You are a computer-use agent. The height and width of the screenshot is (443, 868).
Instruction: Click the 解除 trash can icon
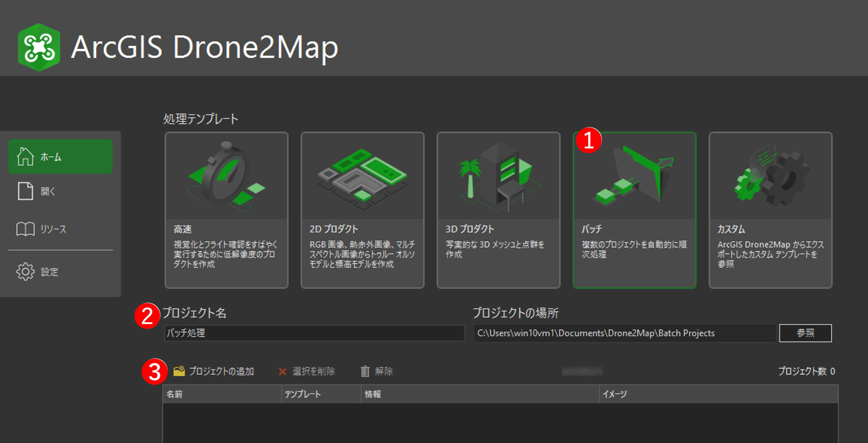point(365,371)
